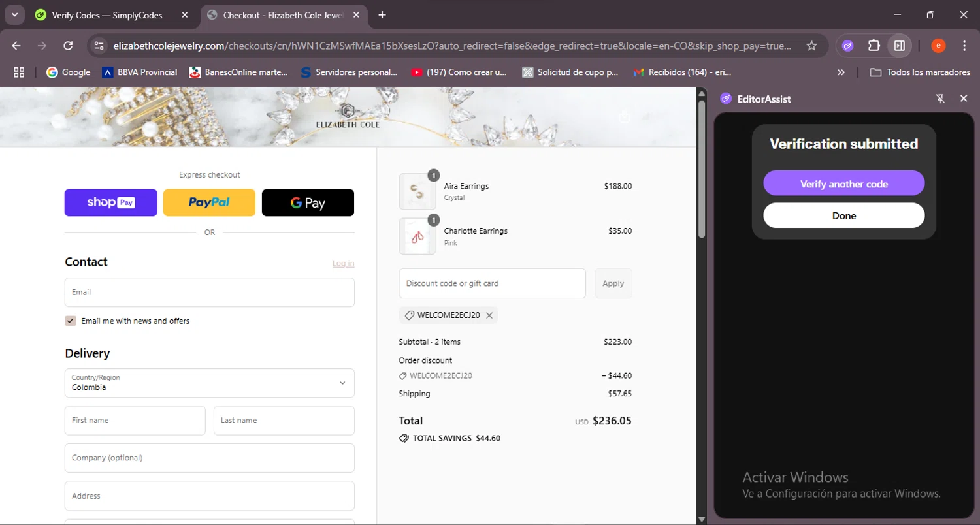Click the Charlotte Earrings thumbnail
Screen dimensions: 980x525
tap(417, 236)
